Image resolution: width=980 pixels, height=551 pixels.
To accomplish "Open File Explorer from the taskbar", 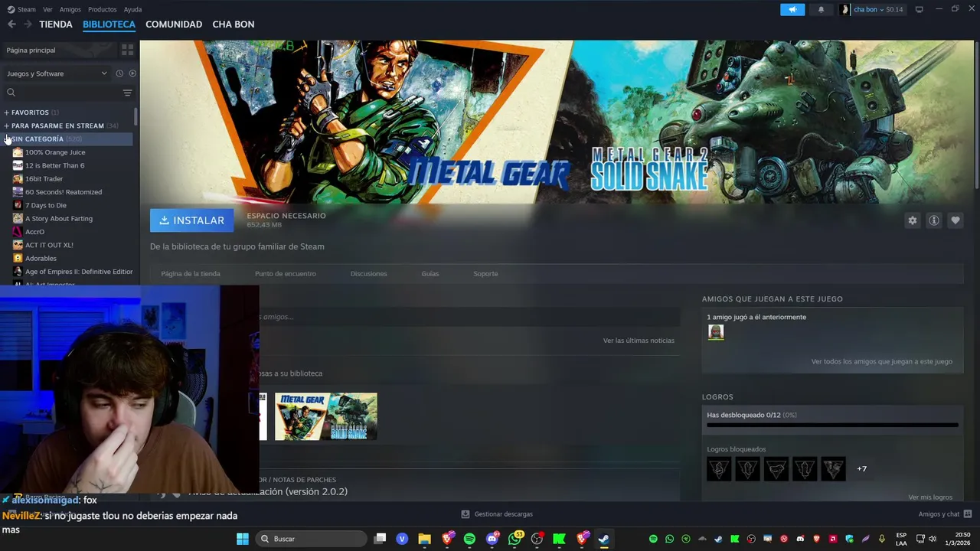I will coord(424,539).
